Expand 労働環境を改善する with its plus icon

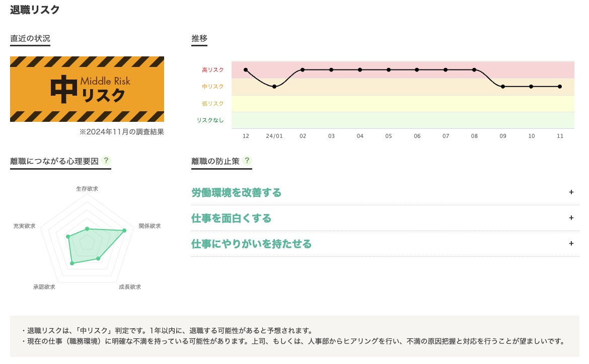(571, 192)
